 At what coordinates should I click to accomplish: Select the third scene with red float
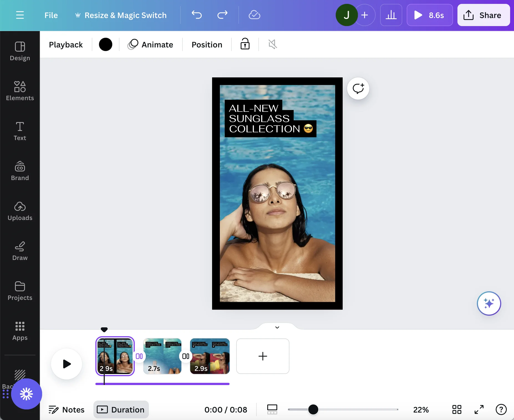[x=210, y=356]
